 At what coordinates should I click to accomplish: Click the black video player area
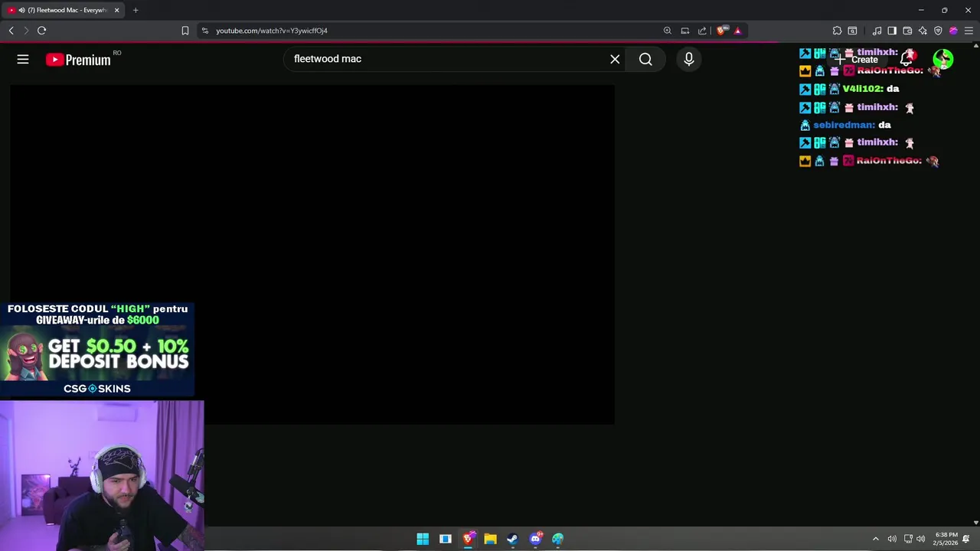pos(312,254)
